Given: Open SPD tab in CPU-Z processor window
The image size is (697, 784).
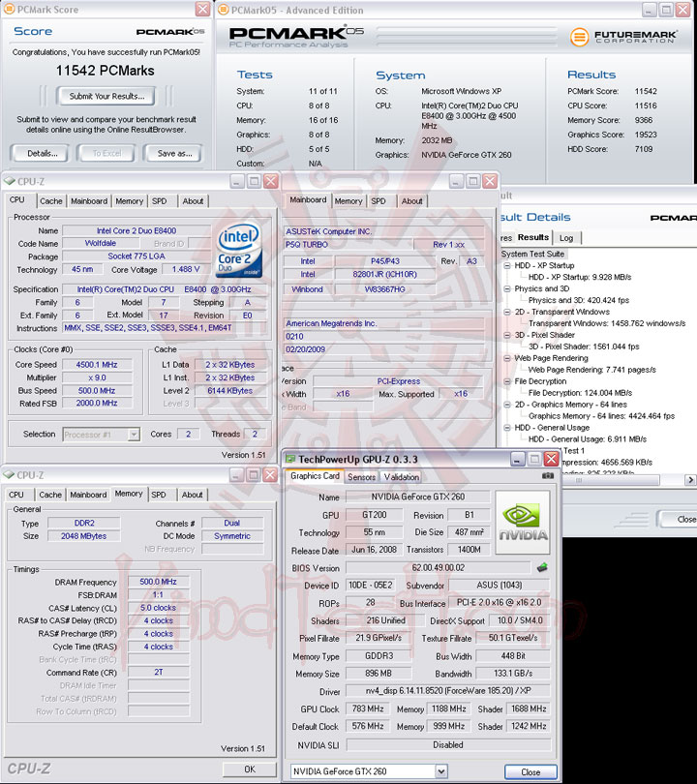Looking at the screenshot, I should tap(160, 201).
